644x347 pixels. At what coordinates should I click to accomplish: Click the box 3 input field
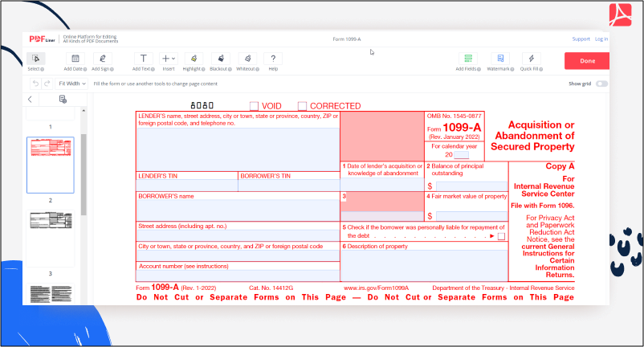point(382,216)
